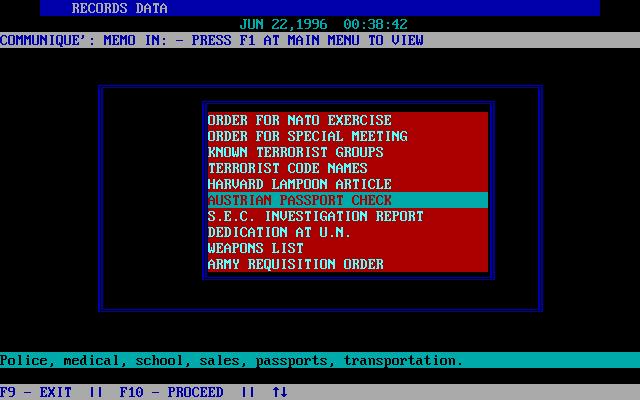Image resolution: width=640 pixels, height=400 pixels.
Task: Click highlighted AUSTRIAN PASSPORT CHECK item
Action: (x=348, y=200)
